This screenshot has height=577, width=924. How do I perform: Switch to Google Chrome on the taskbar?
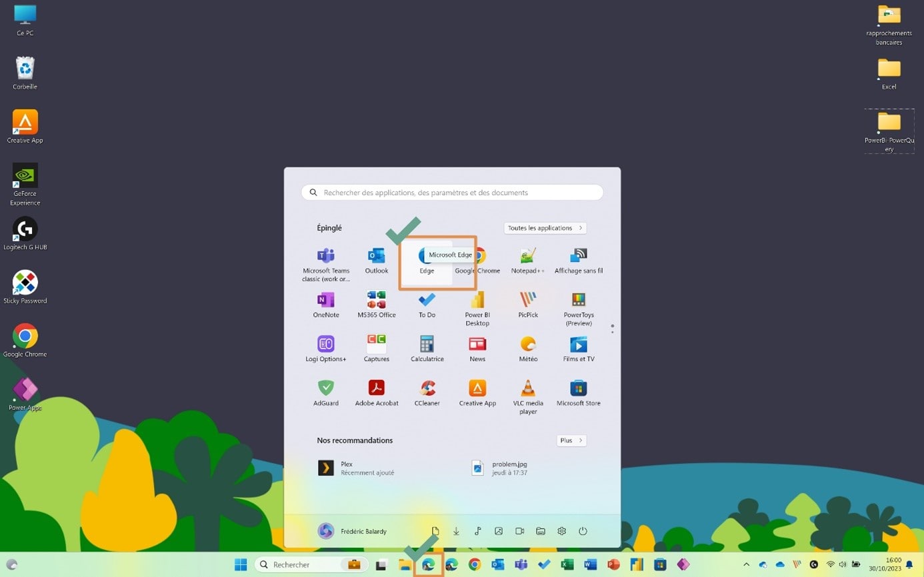tap(474, 564)
